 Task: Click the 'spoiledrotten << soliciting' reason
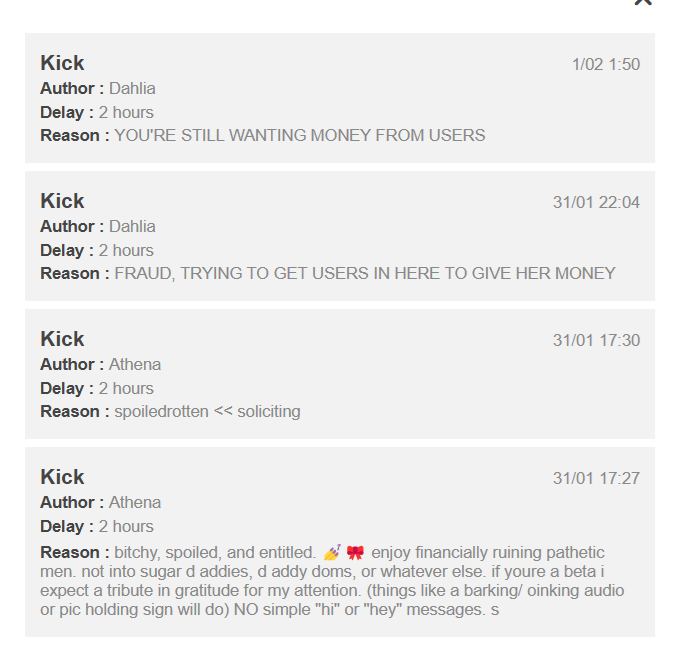(x=207, y=411)
